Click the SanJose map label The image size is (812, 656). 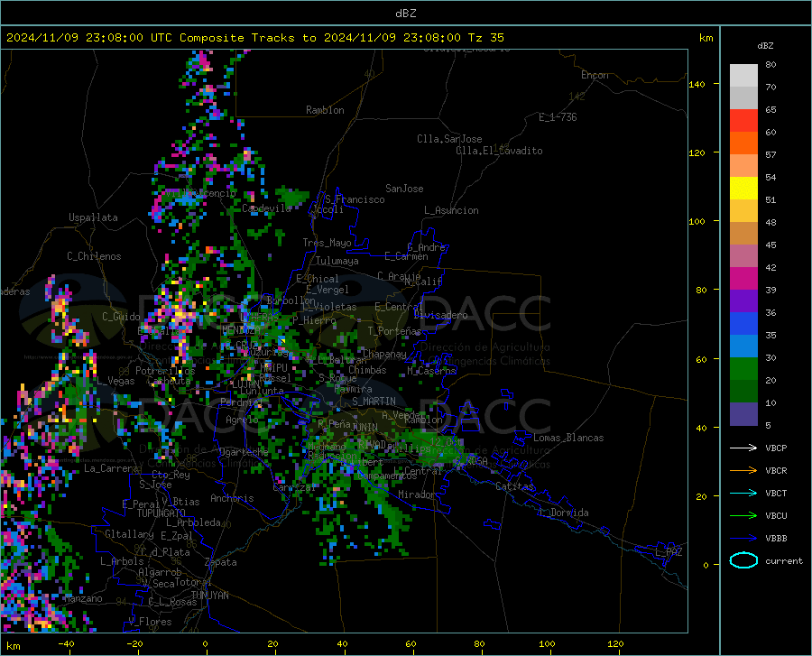[404, 189]
